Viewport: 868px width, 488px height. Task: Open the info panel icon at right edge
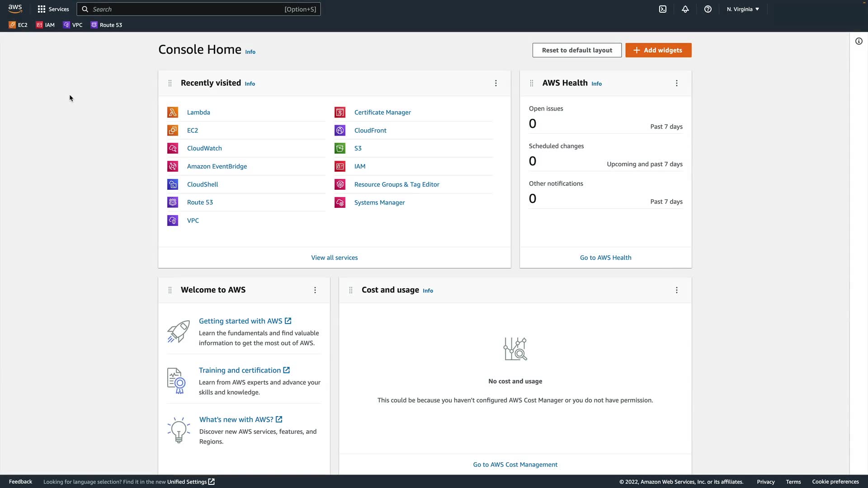coord(859,41)
